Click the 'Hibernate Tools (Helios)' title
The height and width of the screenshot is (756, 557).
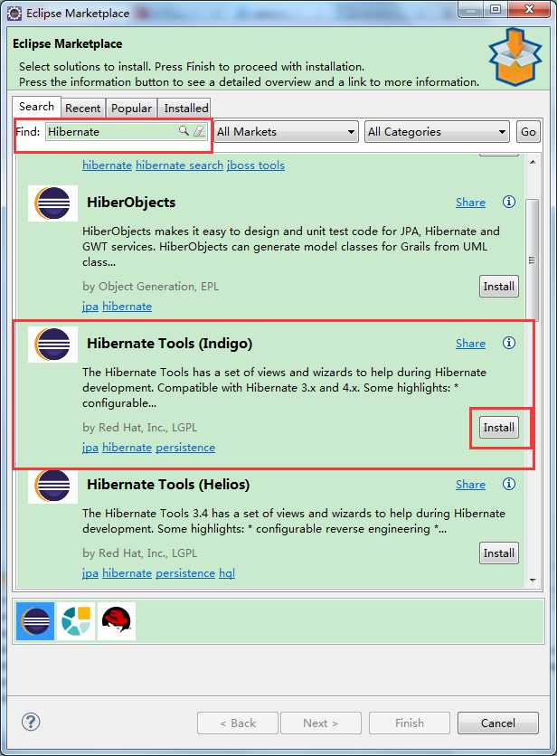[168, 484]
